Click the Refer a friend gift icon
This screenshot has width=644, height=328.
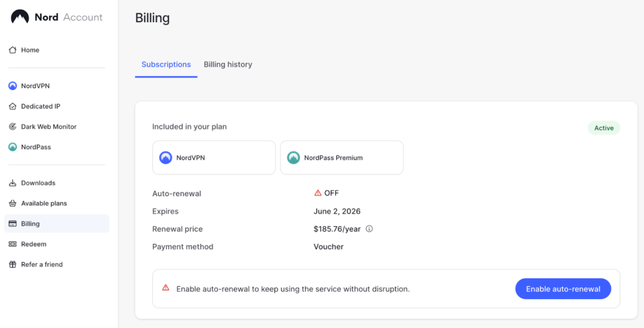(13, 265)
